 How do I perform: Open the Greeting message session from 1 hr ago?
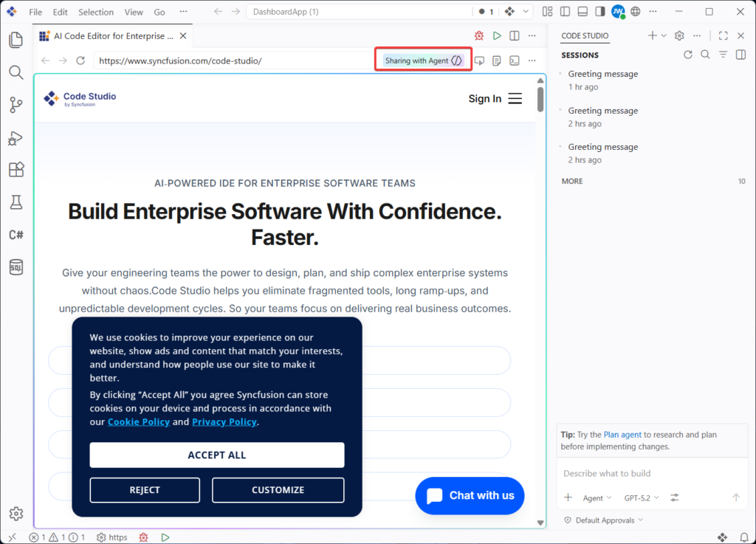[652, 80]
